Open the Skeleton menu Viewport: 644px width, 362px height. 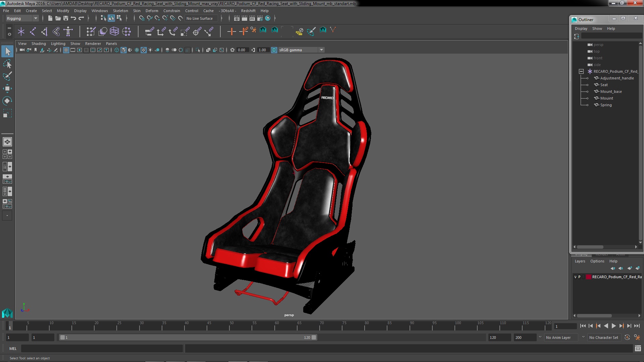pyautogui.click(x=120, y=11)
